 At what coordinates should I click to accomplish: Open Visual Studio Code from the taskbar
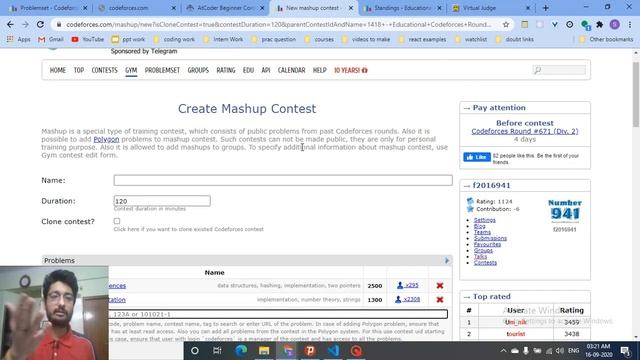point(333,351)
